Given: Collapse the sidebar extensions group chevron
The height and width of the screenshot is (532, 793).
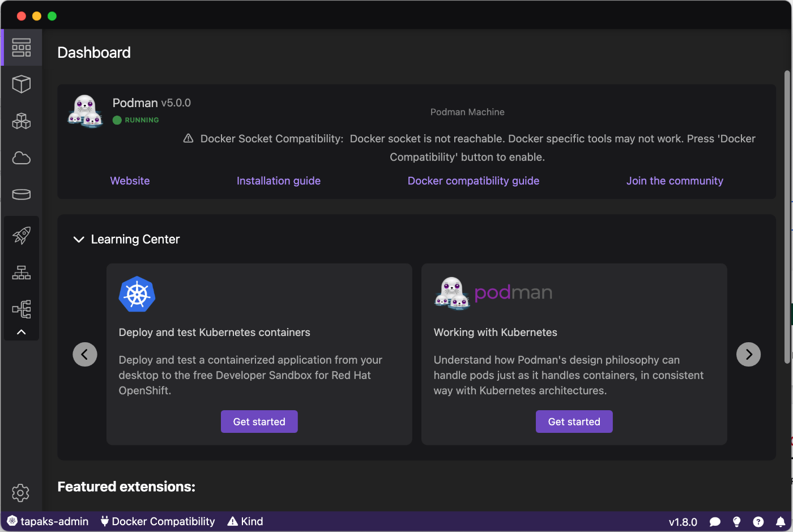Looking at the screenshot, I should [22, 332].
